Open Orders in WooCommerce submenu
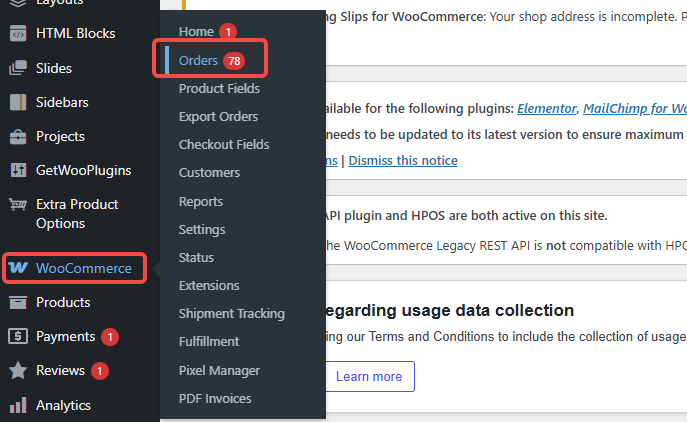The height and width of the screenshot is (422, 687). pos(198,60)
